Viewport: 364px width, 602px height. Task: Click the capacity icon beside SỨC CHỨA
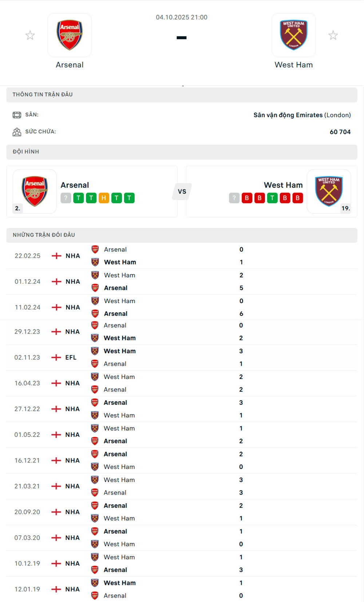point(17,132)
